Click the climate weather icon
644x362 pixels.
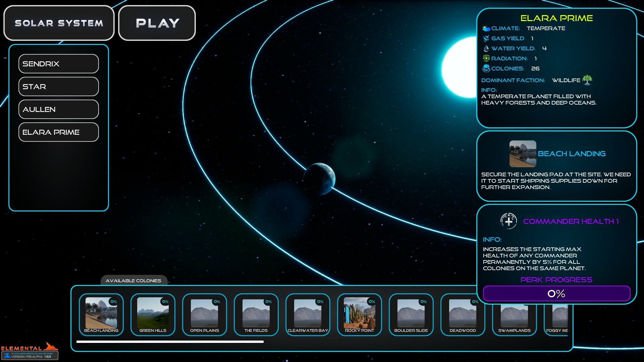tap(486, 28)
